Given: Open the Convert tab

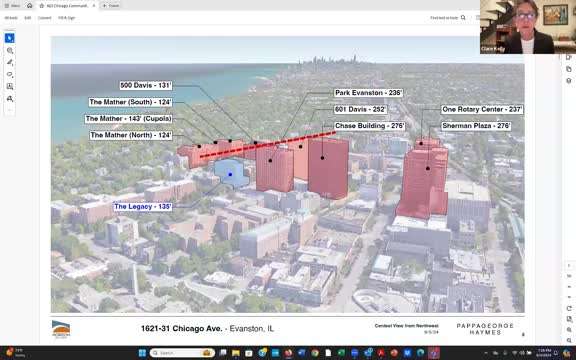Looking at the screenshot, I should (x=44, y=18).
